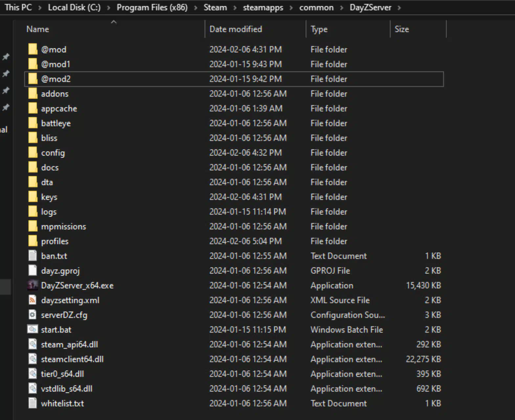Click the 15,430 KB size value

pyautogui.click(x=423, y=285)
